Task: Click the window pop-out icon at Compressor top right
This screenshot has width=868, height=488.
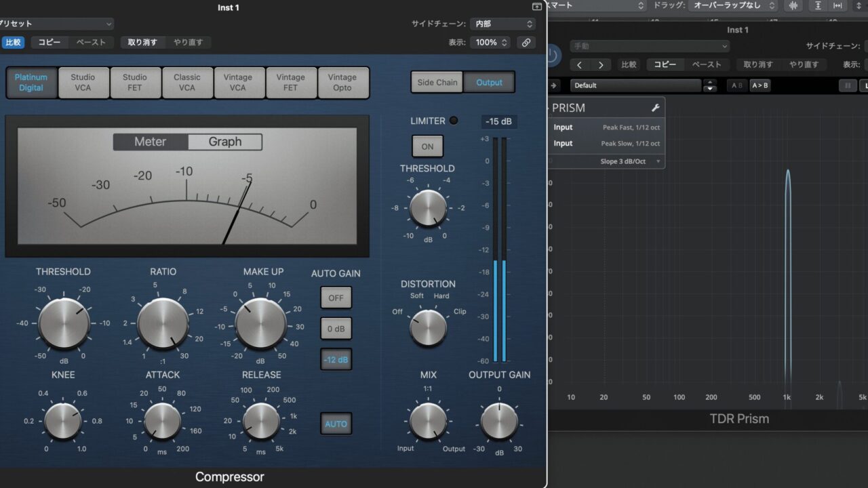Action: (537, 6)
